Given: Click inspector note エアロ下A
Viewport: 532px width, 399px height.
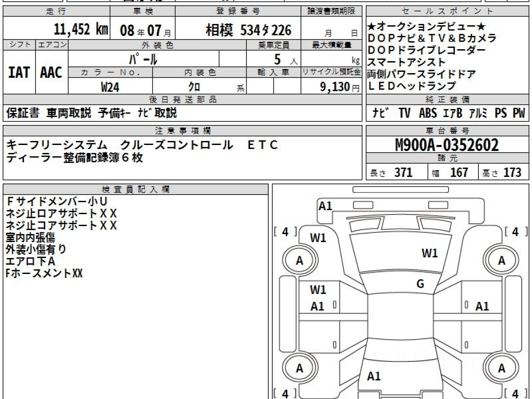Looking at the screenshot, I should tap(31, 261).
